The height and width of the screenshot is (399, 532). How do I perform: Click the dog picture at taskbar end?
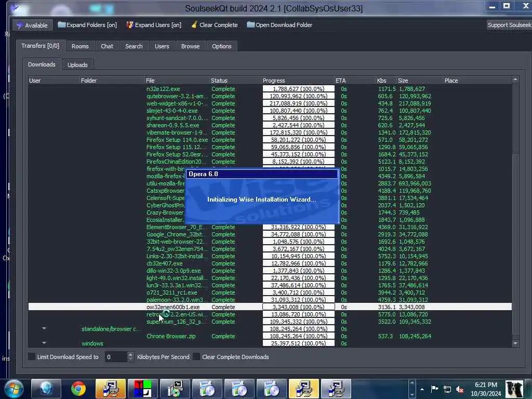click(514, 389)
